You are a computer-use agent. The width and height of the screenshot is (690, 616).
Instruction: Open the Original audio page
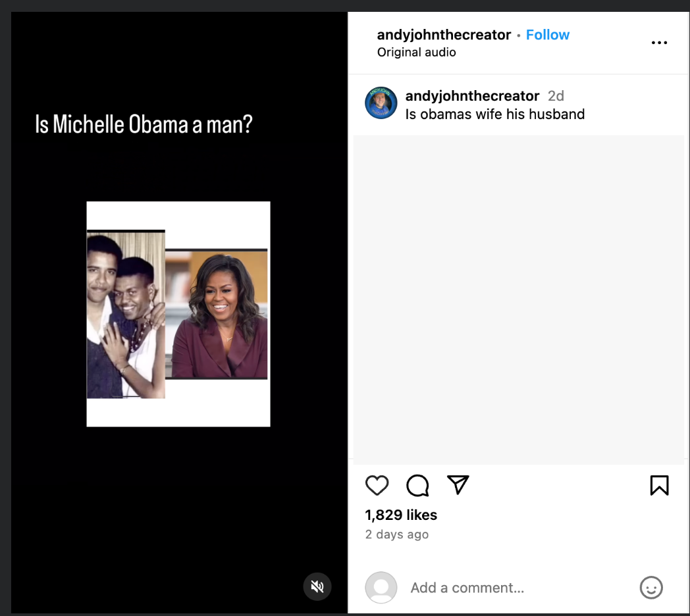coord(416,52)
